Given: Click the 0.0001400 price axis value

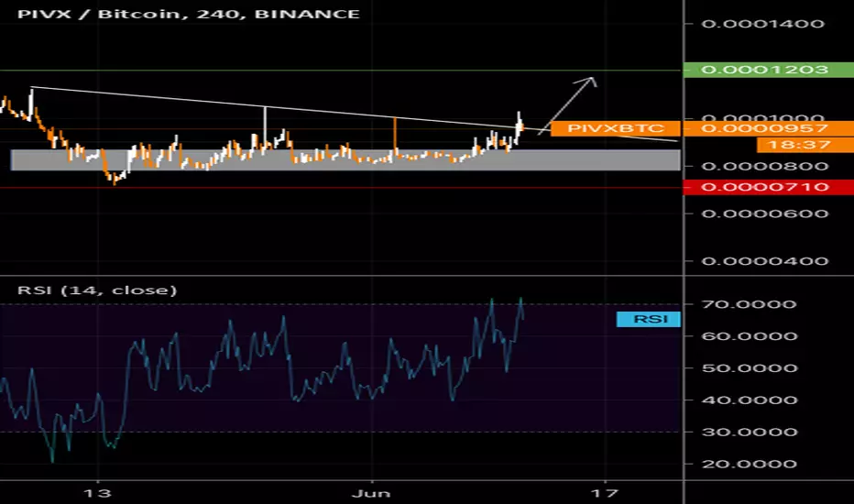Looking at the screenshot, I should [x=762, y=24].
